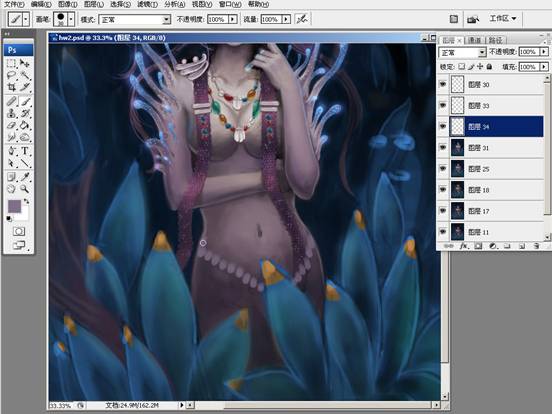This screenshot has width=552, height=414.
Task: Select the Paint Bucket tool
Action: tap(24, 125)
